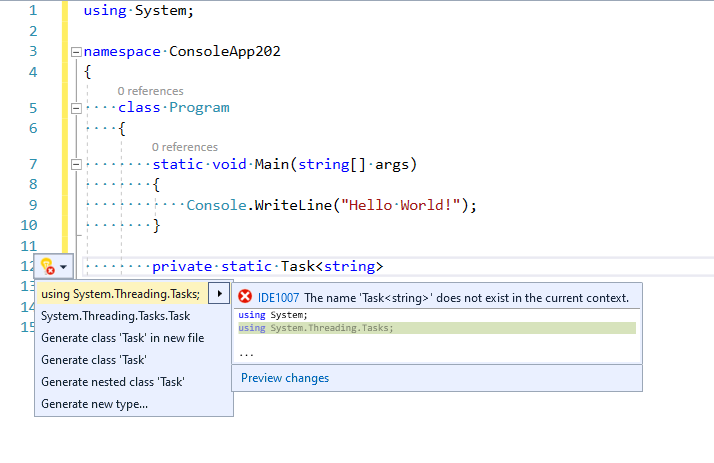The width and height of the screenshot is (714, 463).
Task: Select 'using System.Threading.Tasks;' quick fix
Action: point(121,294)
